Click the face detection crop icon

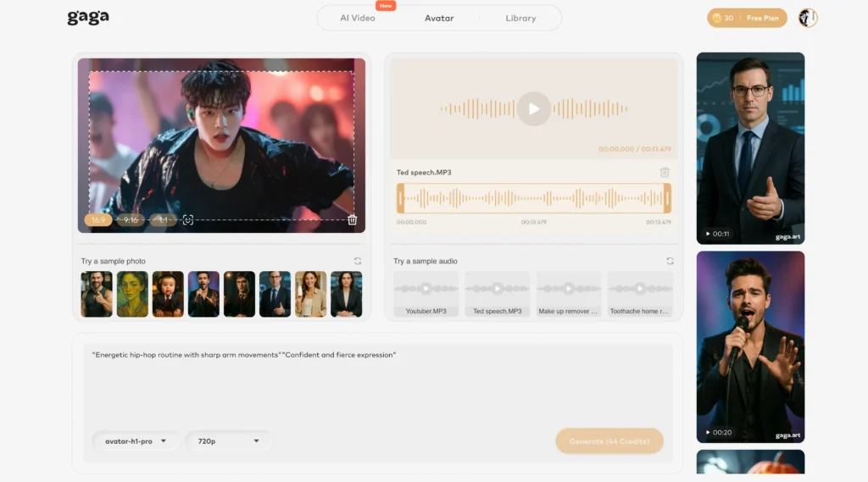click(x=188, y=220)
